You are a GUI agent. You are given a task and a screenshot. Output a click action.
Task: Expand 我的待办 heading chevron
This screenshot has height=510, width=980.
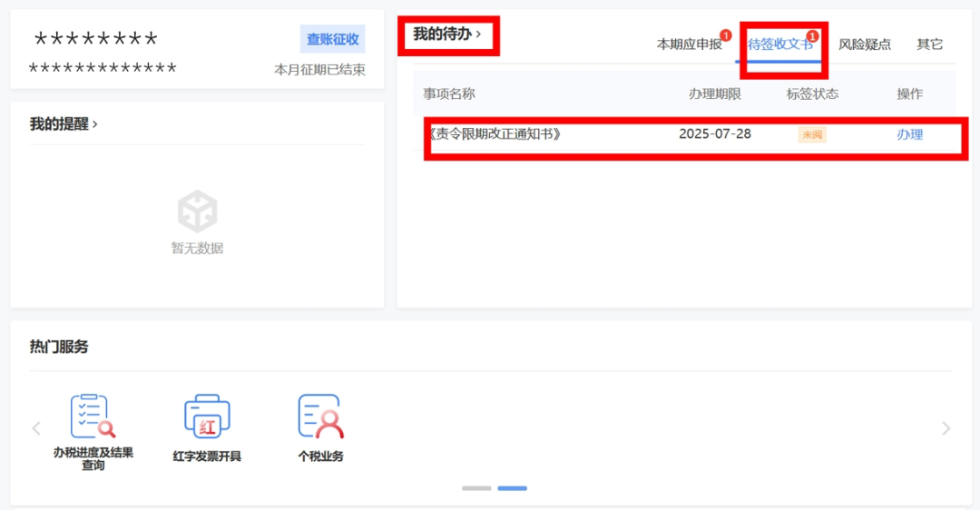[479, 34]
